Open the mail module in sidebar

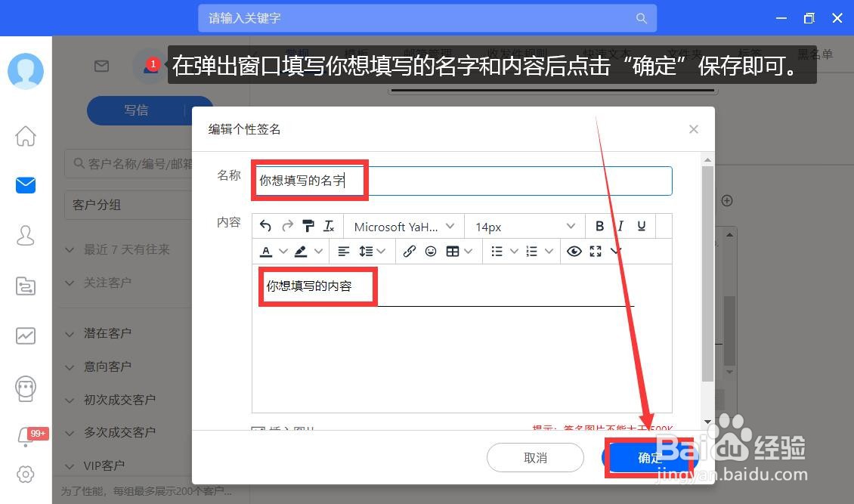26,185
